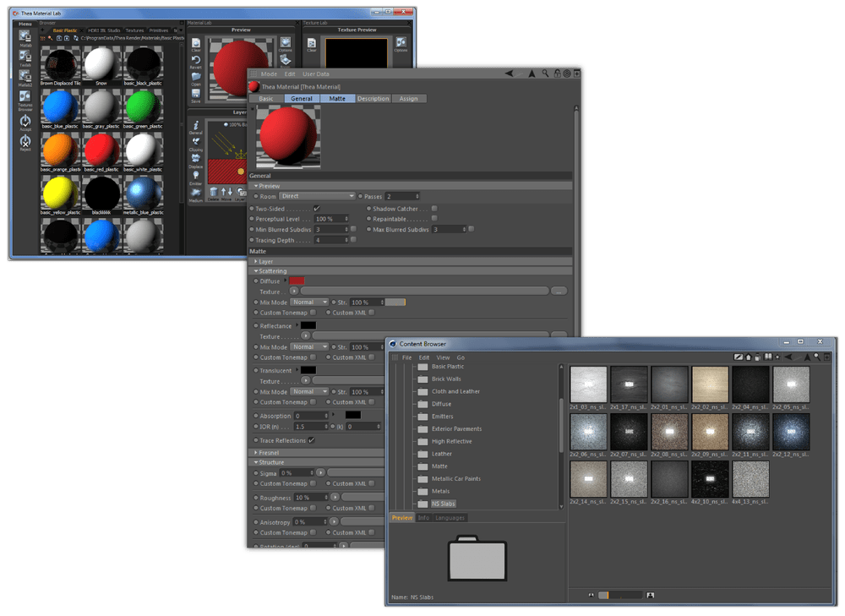This screenshot has height=616, width=845.
Task: Click the Accept icon in Thea Material Lab
Action: pyautogui.click(x=25, y=121)
